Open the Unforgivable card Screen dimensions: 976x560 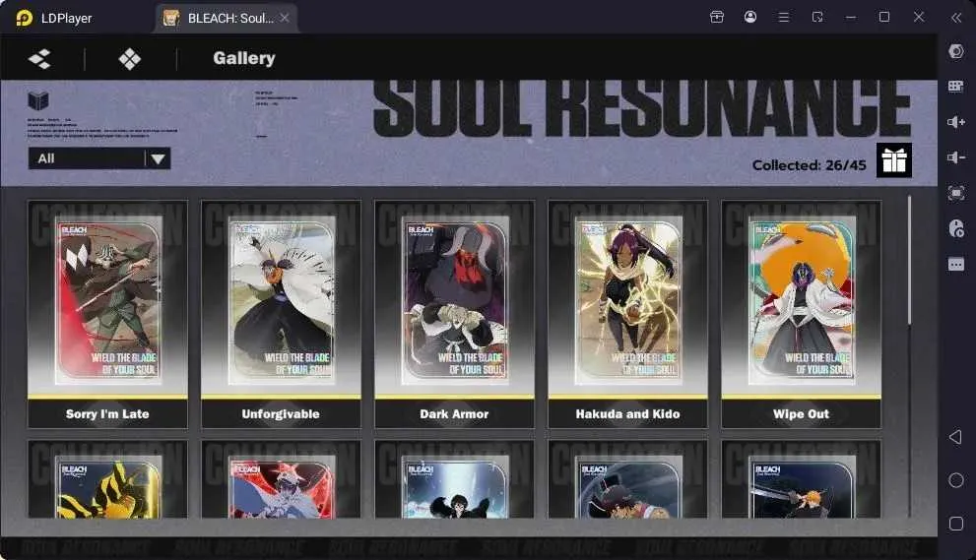pyautogui.click(x=281, y=314)
